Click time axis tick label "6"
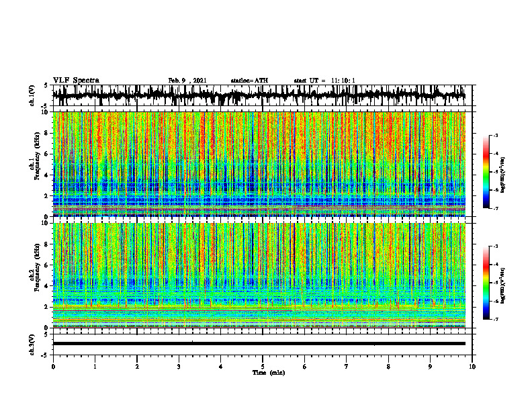 [x=305, y=367]
